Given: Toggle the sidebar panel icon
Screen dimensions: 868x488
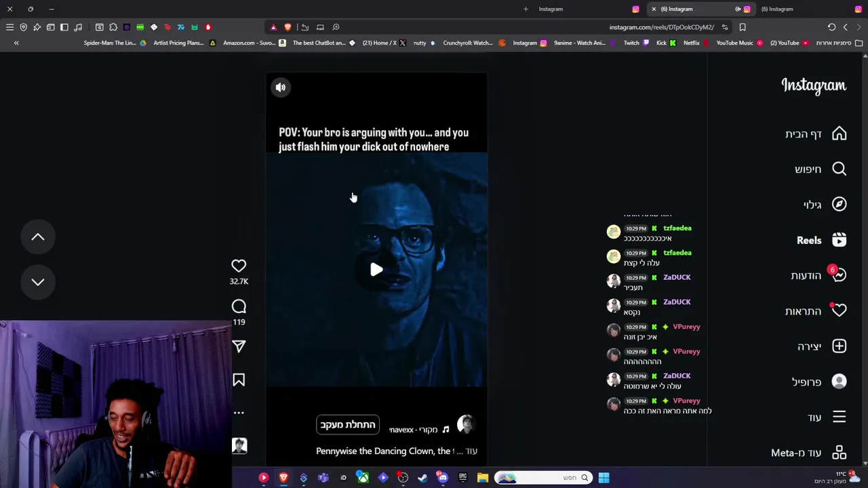Looking at the screenshot, I should tap(64, 27).
